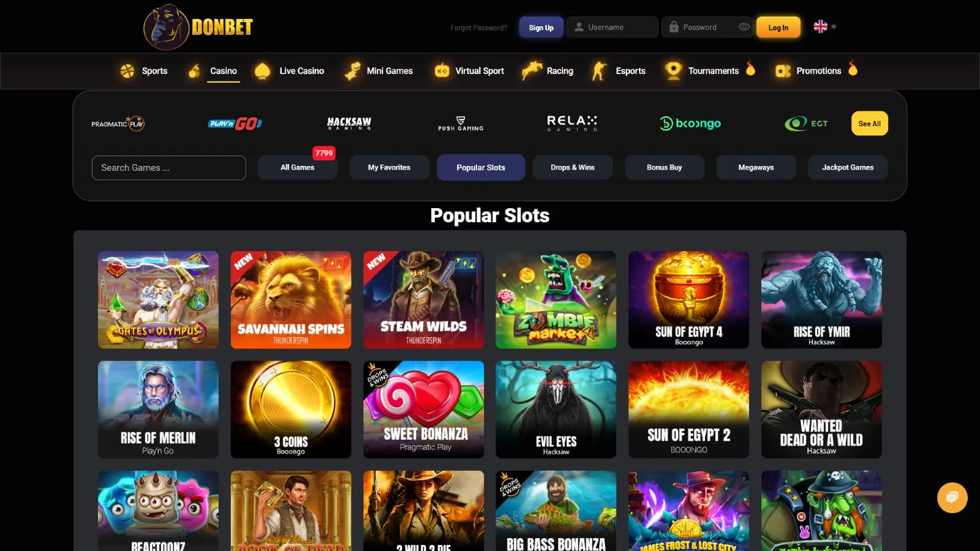Open the Forgot Password link
This screenshot has width=980, height=551.
(x=478, y=28)
